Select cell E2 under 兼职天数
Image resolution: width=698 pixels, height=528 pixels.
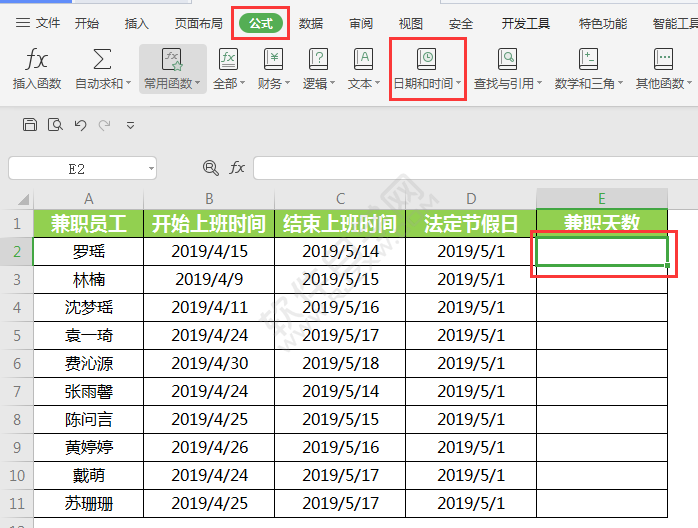click(x=602, y=252)
